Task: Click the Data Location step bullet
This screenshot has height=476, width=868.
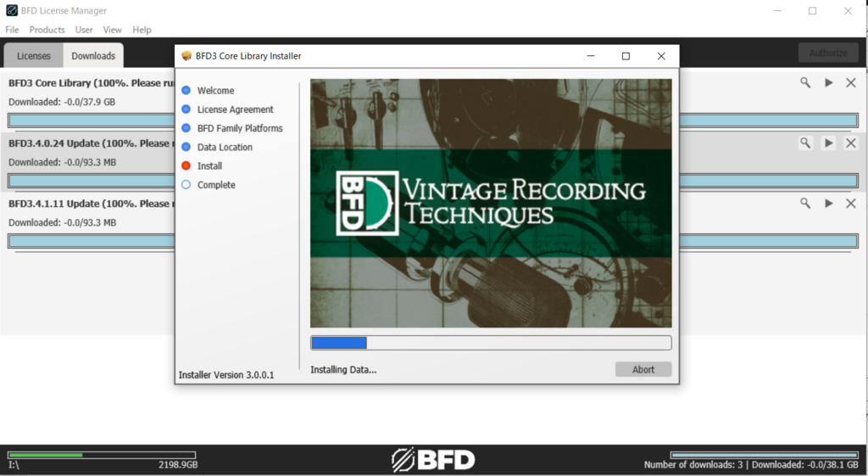Action: [x=186, y=147]
